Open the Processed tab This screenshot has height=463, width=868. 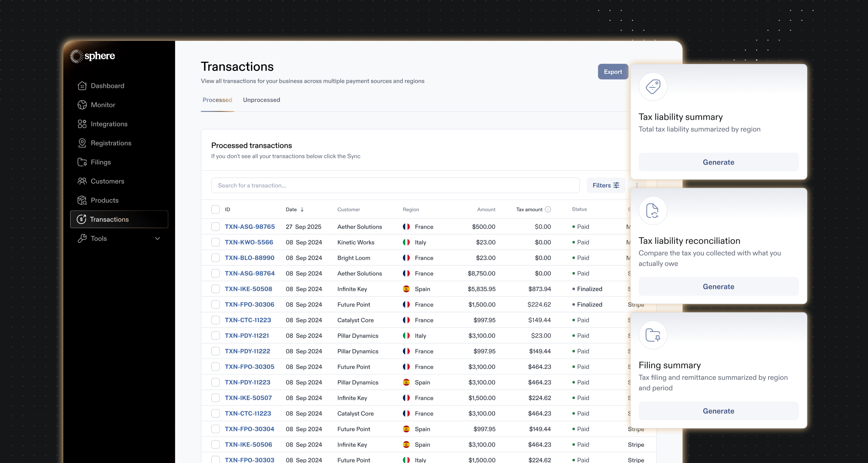[217, 100]
